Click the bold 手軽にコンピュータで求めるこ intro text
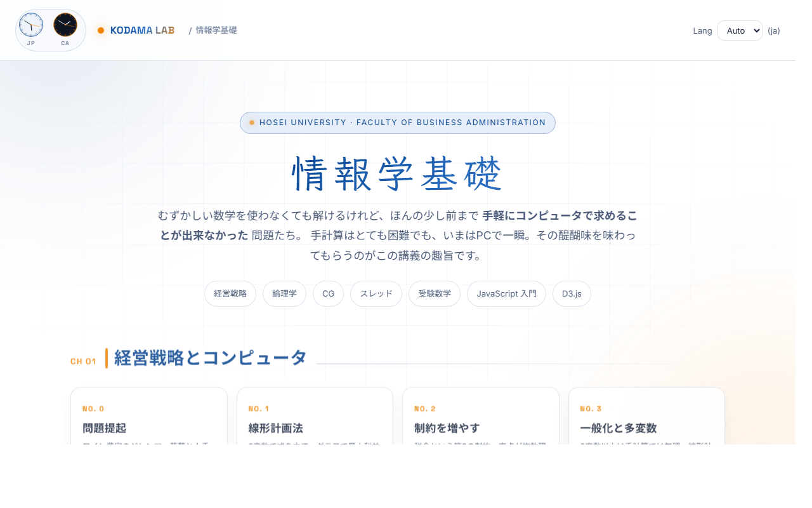Screen dimensions: 812x508 [560, 216]
